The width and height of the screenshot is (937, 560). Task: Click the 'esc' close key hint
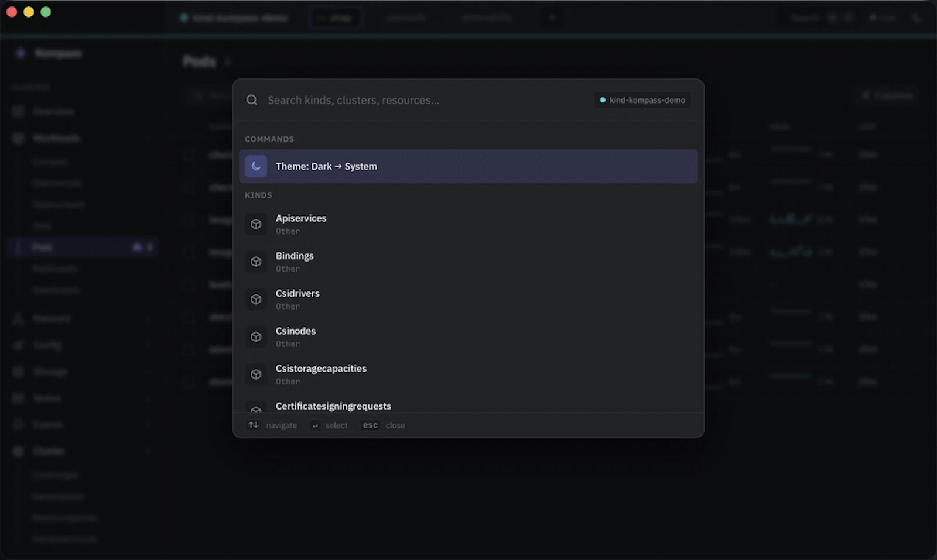point(370,425)
